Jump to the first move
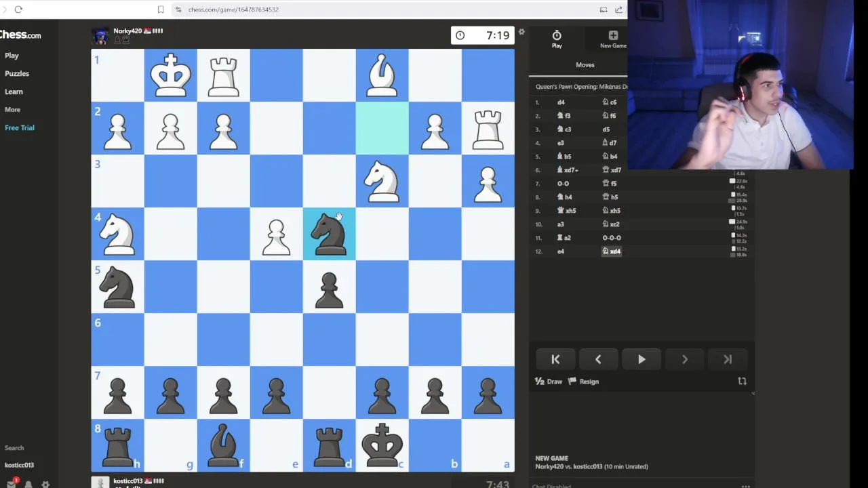This screenshot has height=488, width=868. coord(555,359)
